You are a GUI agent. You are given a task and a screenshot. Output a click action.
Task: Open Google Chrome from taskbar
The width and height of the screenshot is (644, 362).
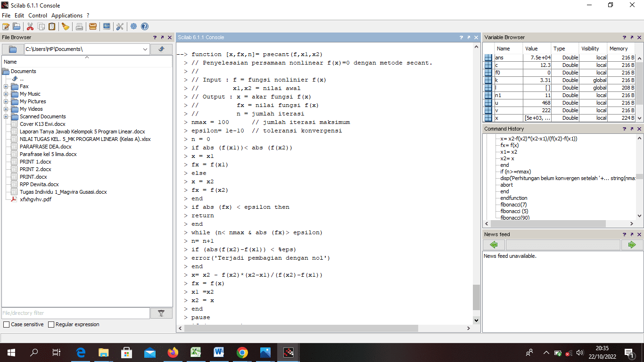tap(242, 352)
